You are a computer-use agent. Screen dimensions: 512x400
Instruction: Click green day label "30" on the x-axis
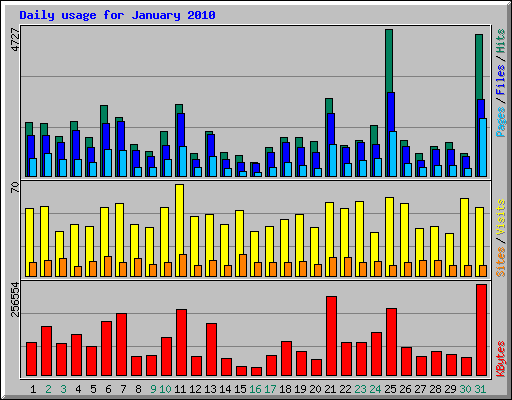(x=465, y=389)
